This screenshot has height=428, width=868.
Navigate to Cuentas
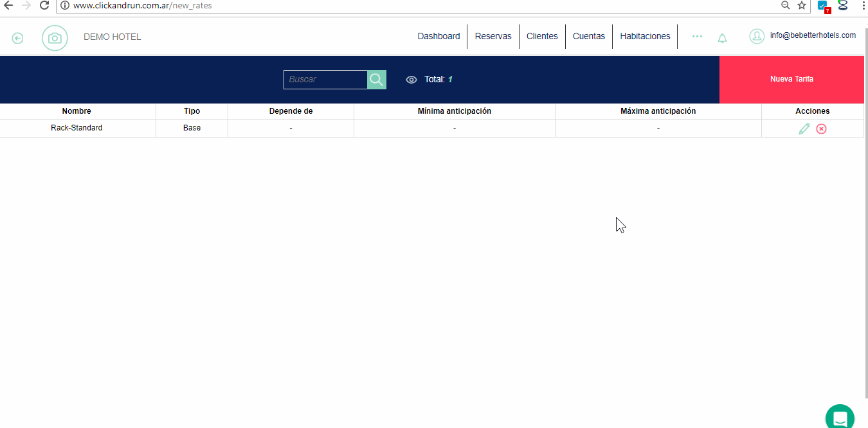[589, 37]
